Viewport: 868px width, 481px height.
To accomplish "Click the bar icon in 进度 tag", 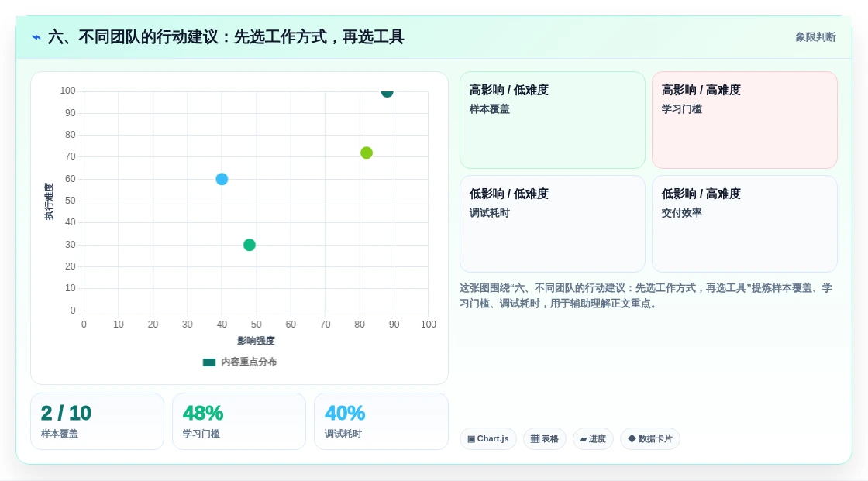I will click(x=584, y=439).
